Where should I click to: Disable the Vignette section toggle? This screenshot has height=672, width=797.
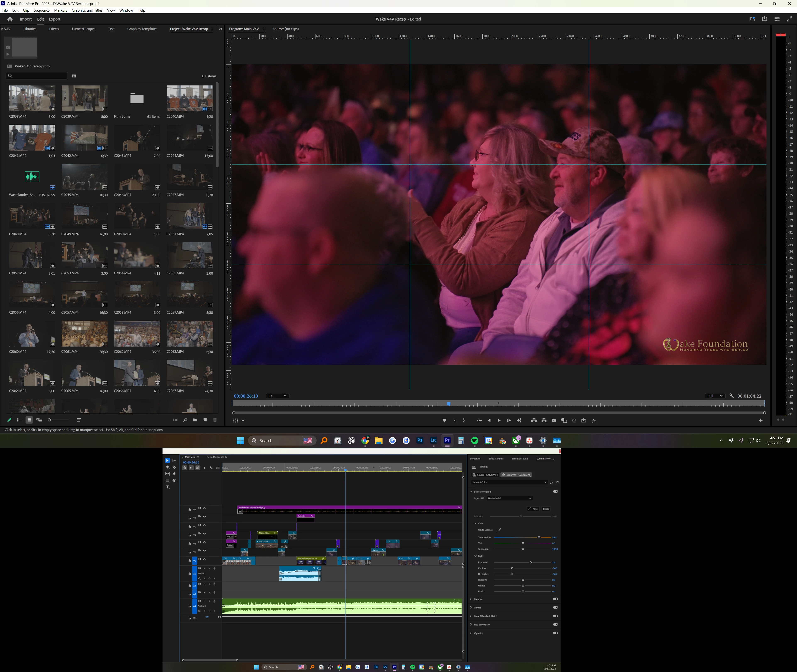tap(555, 633)
